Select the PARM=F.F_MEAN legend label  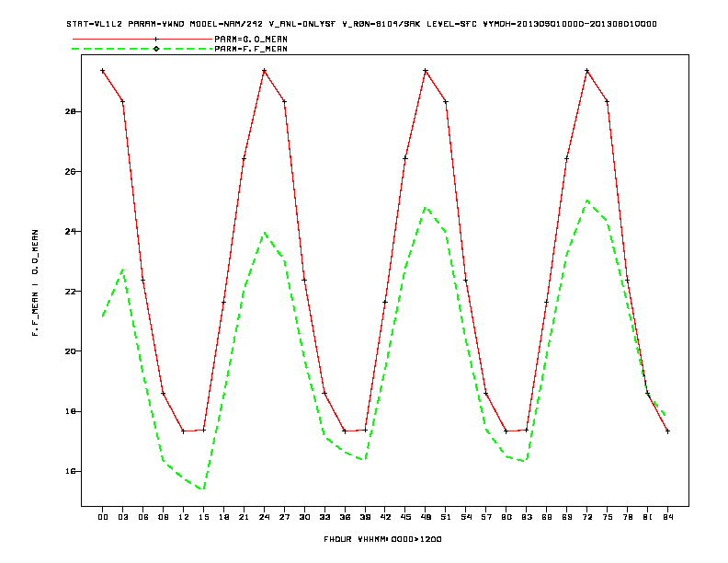click(x=251, y=49)
